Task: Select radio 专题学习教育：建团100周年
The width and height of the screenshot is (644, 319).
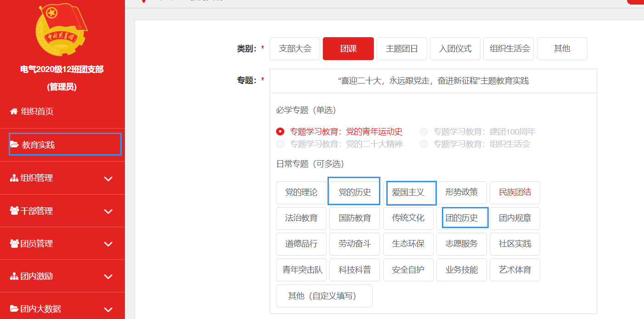Action: [424, 132]
